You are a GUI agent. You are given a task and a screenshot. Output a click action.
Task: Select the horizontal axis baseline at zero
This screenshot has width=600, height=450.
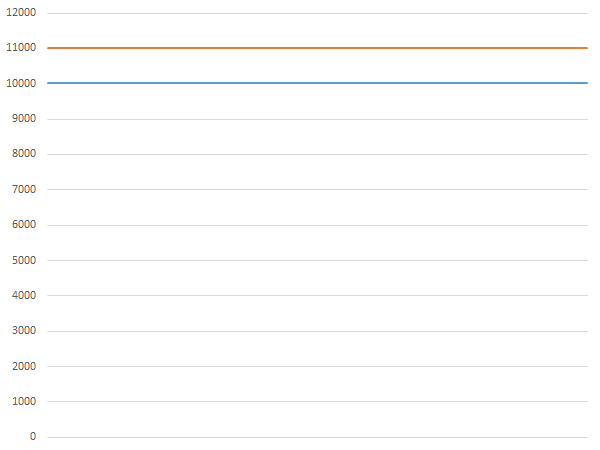tap(317, 437)
